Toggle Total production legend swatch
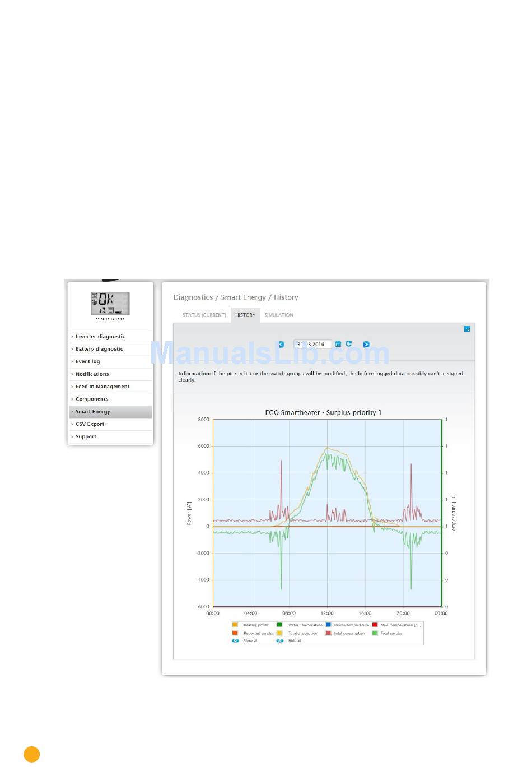The width and height of the screenshot is (532, 767). pyautogui.click(x=279, y=633)
